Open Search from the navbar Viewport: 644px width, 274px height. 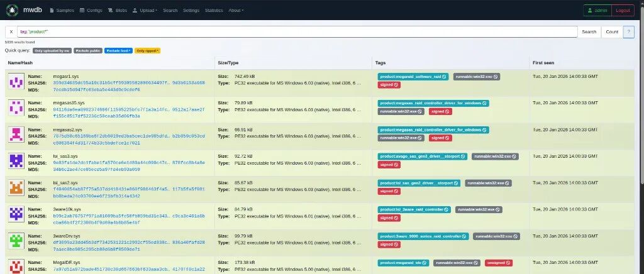click(x=170, y=10)
